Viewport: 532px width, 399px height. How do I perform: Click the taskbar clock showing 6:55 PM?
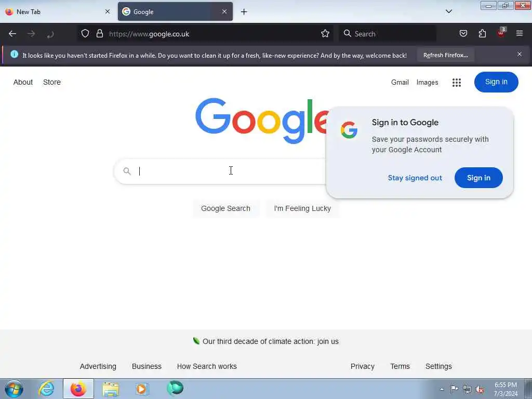coord(506,389)
